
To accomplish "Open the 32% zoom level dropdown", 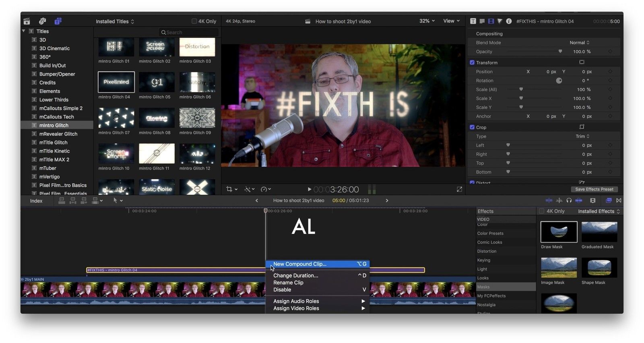I will tap(427, 21).
